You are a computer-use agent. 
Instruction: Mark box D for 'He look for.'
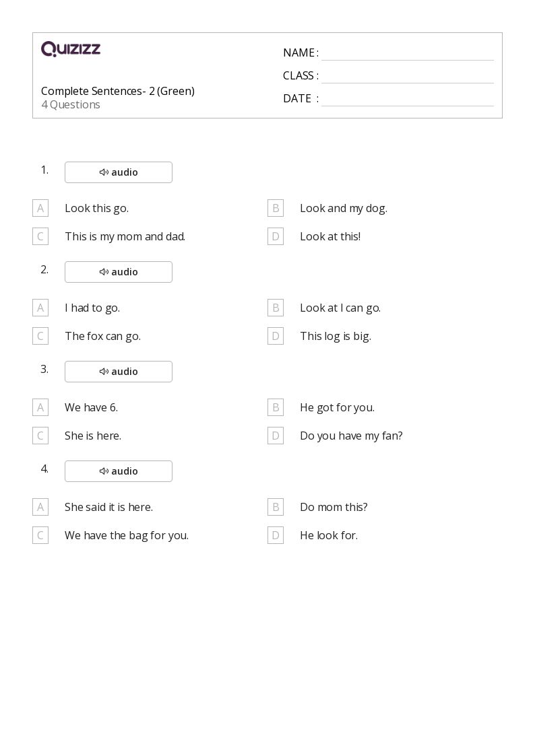pyautogui.click(x=276, y=535)
